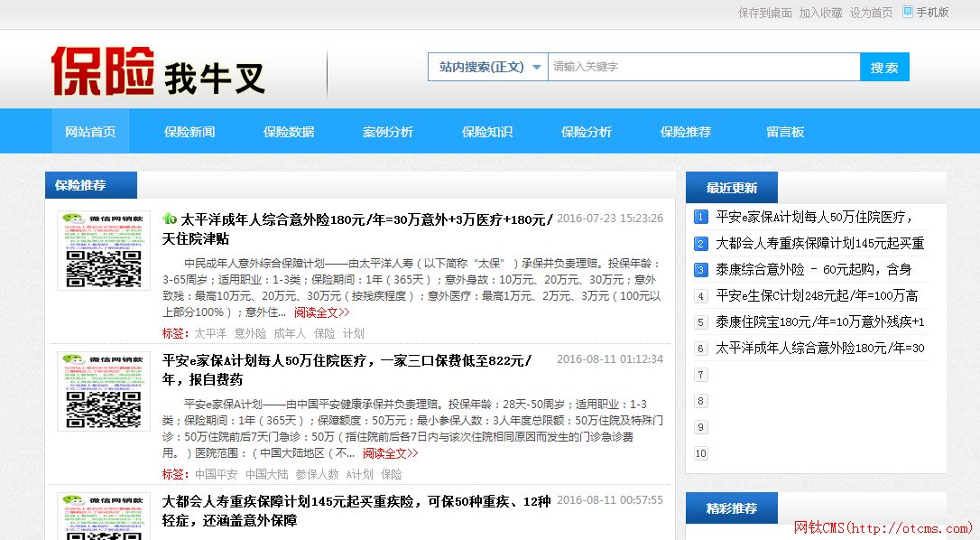Click the thumbnail of the 大都会人寿 article
Viewport: 980px width, 540px height.
click(x=104, y=517)
